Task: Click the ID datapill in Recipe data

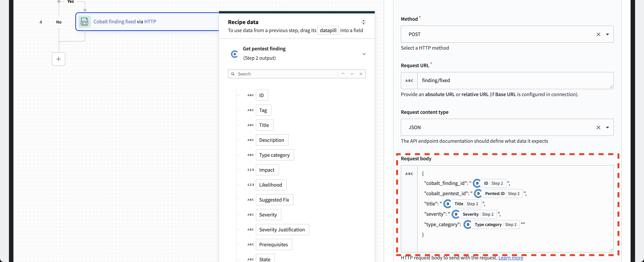Action: click(x=262, y=95)
